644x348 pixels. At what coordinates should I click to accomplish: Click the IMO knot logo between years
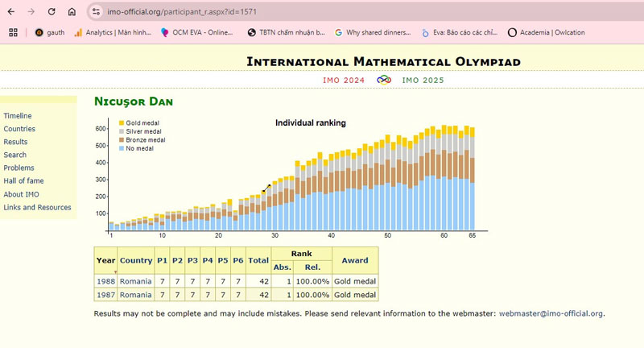pos(384,80)
